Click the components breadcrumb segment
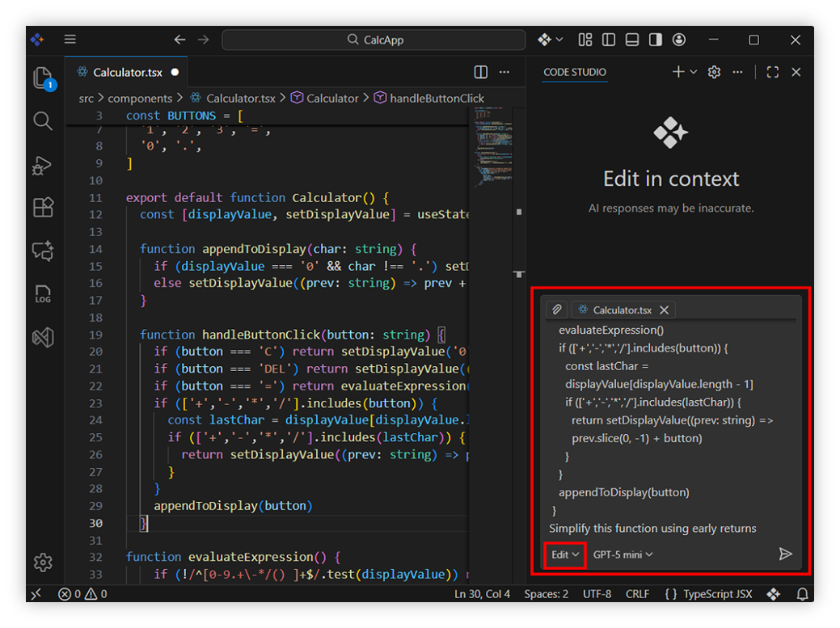 (x=140, y=99)
